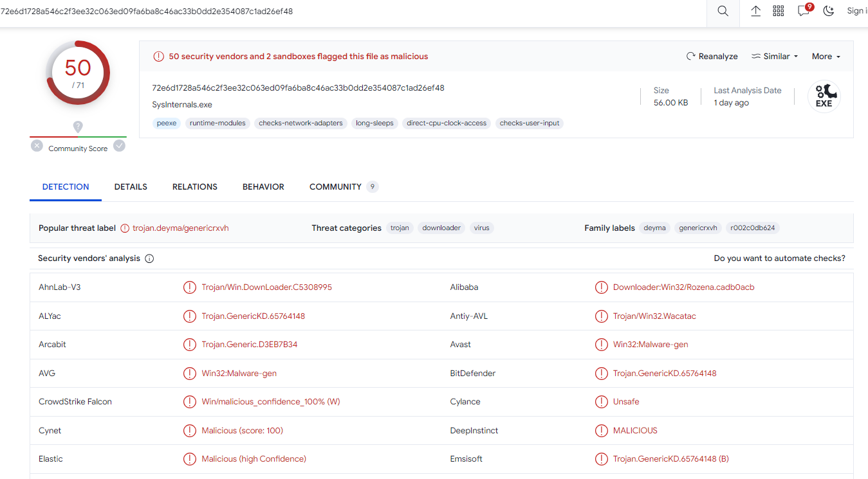Expand the Similar dropdown
The height and width of the screenshot is (479, 868).
coord(775,57)
